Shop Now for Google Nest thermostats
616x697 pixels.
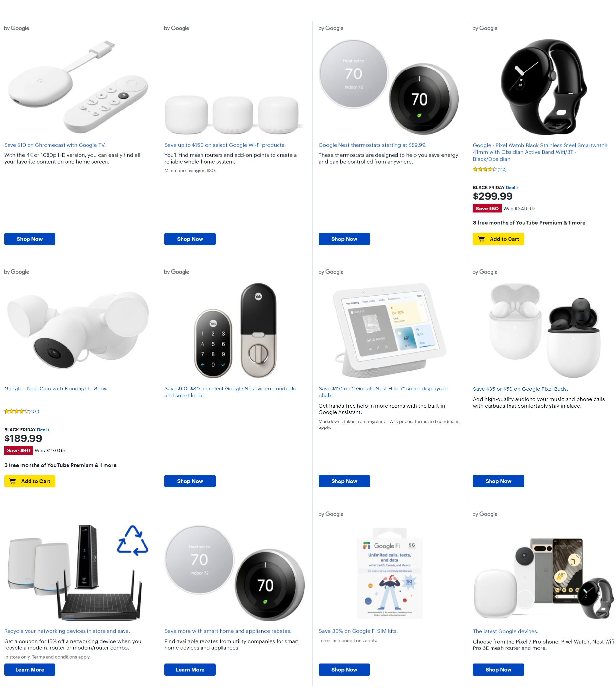coord(344,239)
